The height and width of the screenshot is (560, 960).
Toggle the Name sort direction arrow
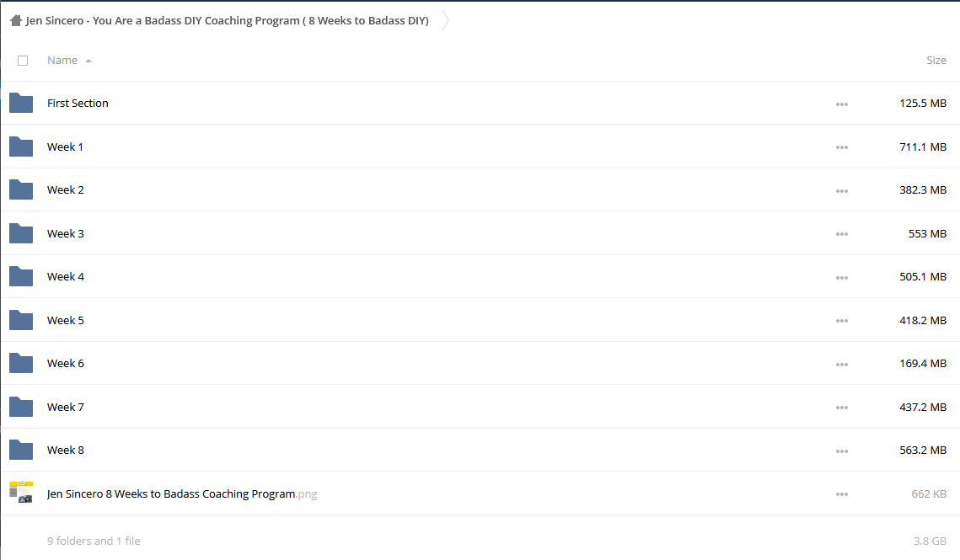pos(88,61)
